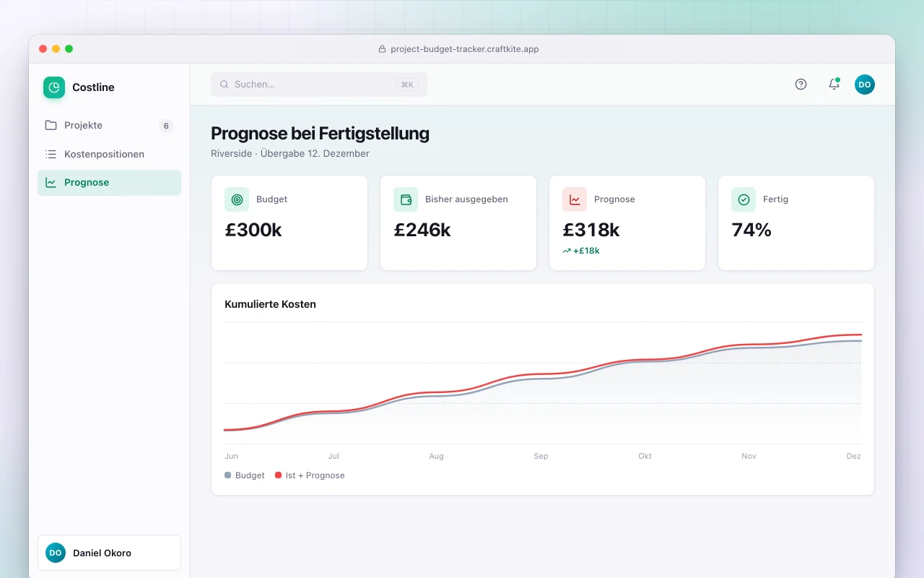Click the search magnifier icon

tap(225, 85)
